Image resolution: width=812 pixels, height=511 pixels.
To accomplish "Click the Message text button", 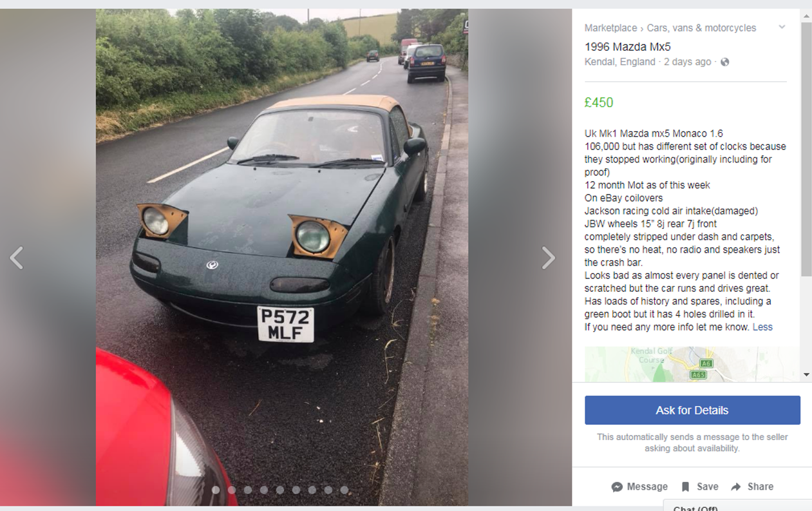I will [x=647, y=487].
